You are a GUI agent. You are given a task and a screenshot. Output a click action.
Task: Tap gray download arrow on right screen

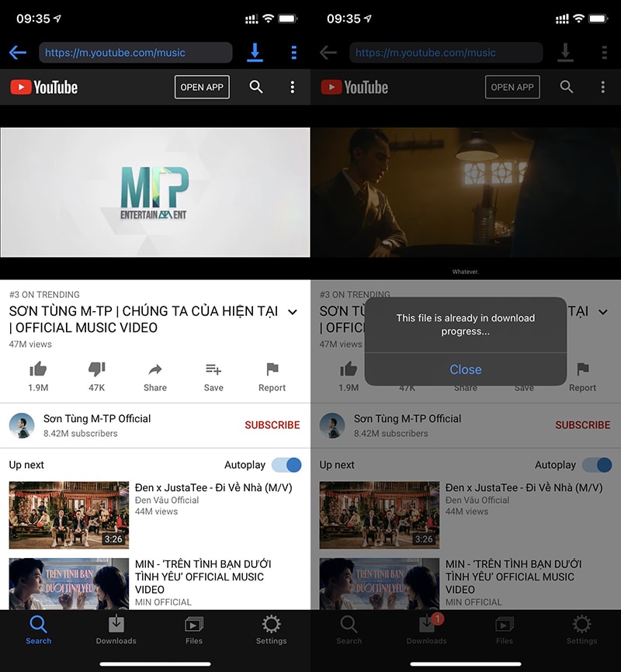click(x=565, y=52)
